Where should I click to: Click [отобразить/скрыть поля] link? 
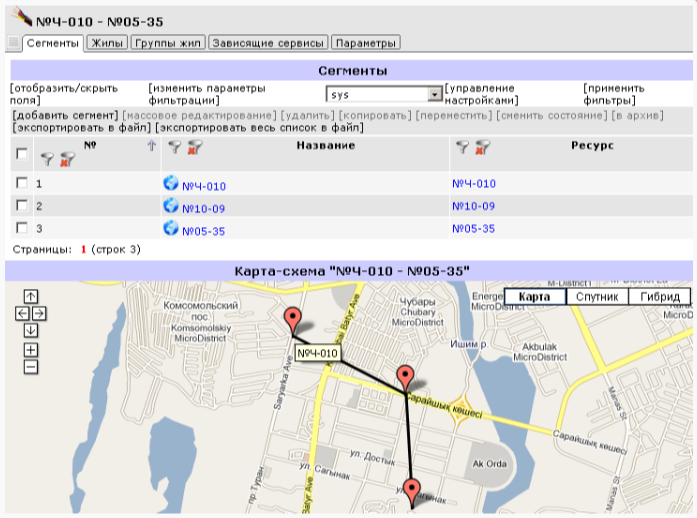pos(64,94)
